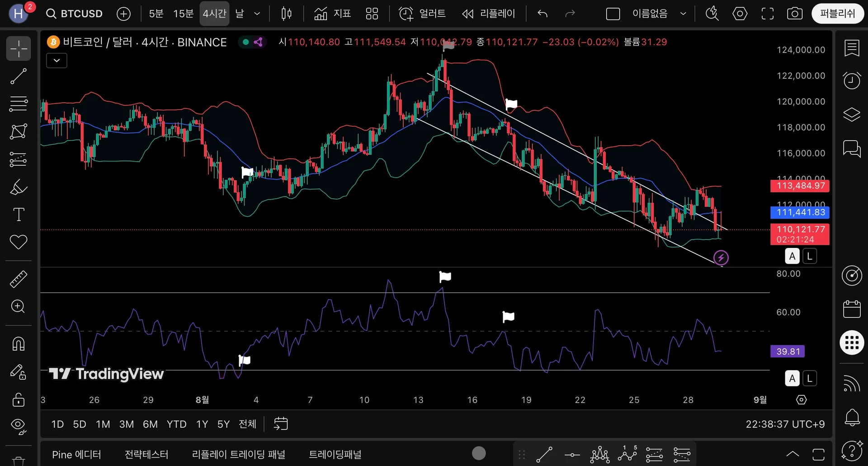Image resolution: width=868 pixels, height=466 pixels.
Task: Open the Fibonacci retracement tool group
Action: point(19,104)
